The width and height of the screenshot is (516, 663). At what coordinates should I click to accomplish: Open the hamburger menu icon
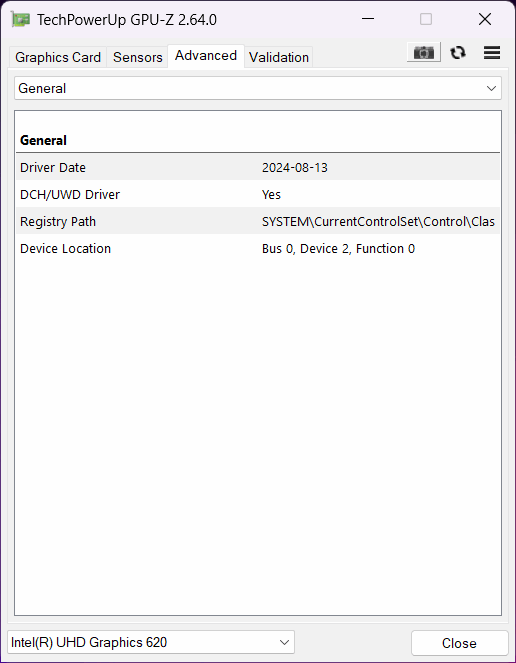click(x=492, y=53)
